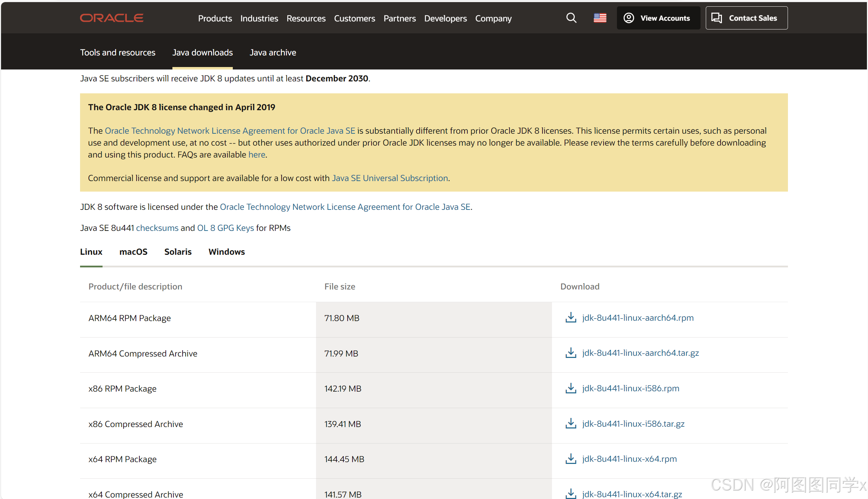Click download icon for aarch64.tar.gz
Image resolution: width=868 pixels, height=499 pixels.
click(571, 353)
